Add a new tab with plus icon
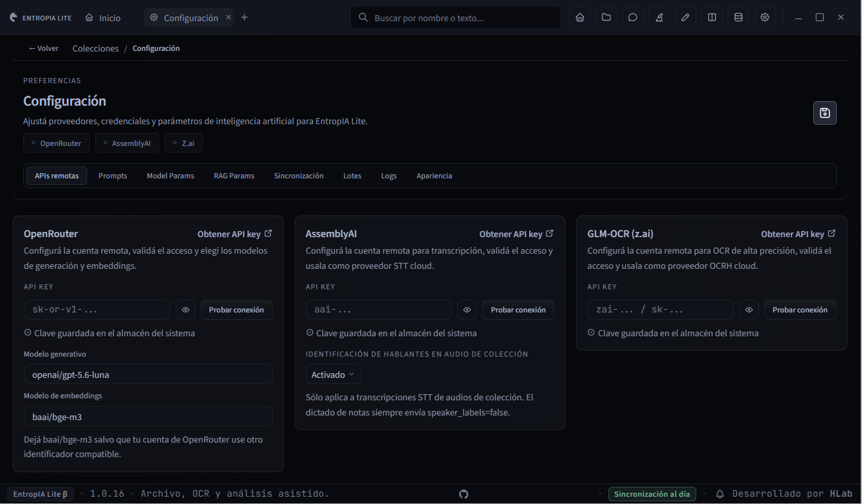This screenshot has height=504, width=862. (244, 18)
